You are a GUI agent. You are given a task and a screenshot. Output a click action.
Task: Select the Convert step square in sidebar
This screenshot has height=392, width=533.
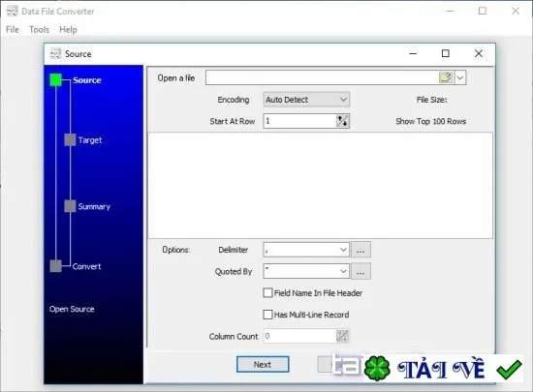(56, 266)
